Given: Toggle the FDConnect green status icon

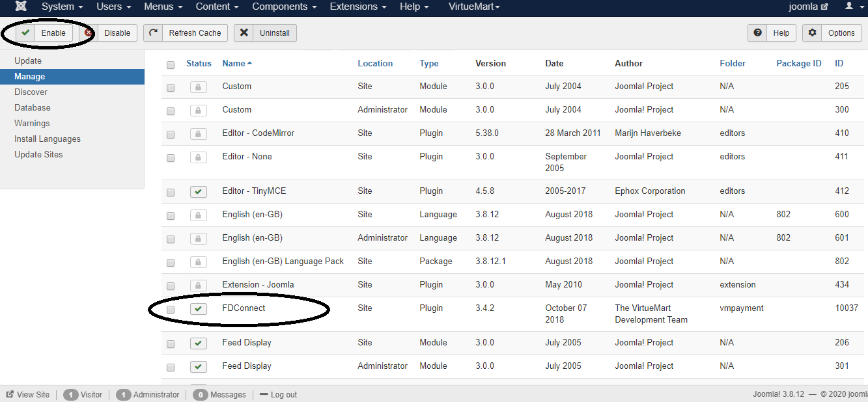Looking at the screenshot, I should [199, 309].
